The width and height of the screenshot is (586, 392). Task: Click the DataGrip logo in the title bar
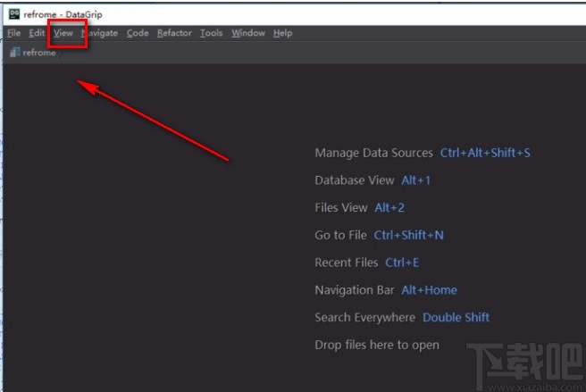14,14
